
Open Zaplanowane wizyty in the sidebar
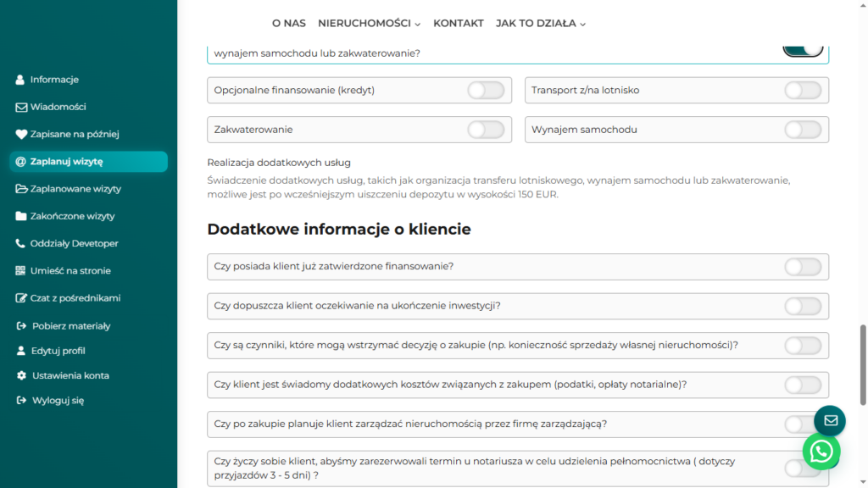[x=75, y=189]
